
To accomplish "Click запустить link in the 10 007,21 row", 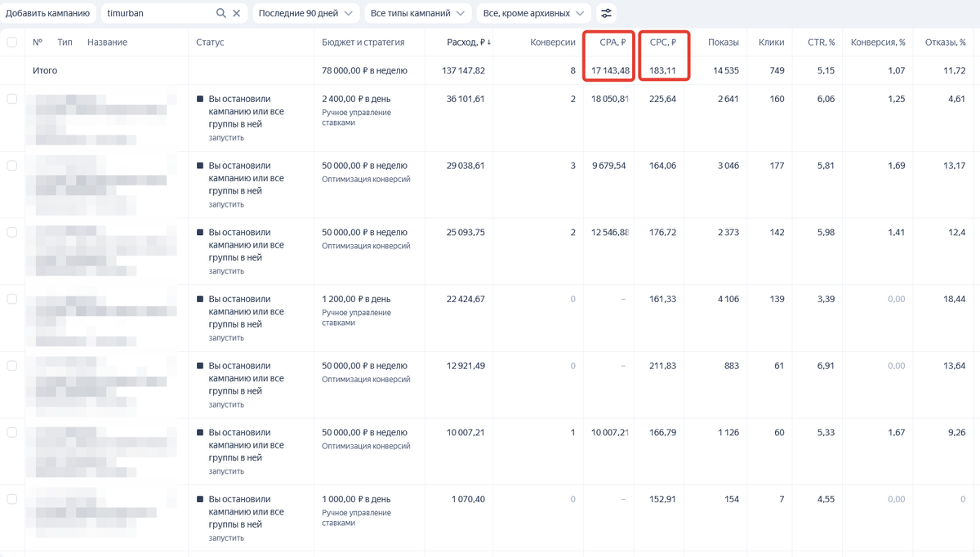I will click(226, 471).
